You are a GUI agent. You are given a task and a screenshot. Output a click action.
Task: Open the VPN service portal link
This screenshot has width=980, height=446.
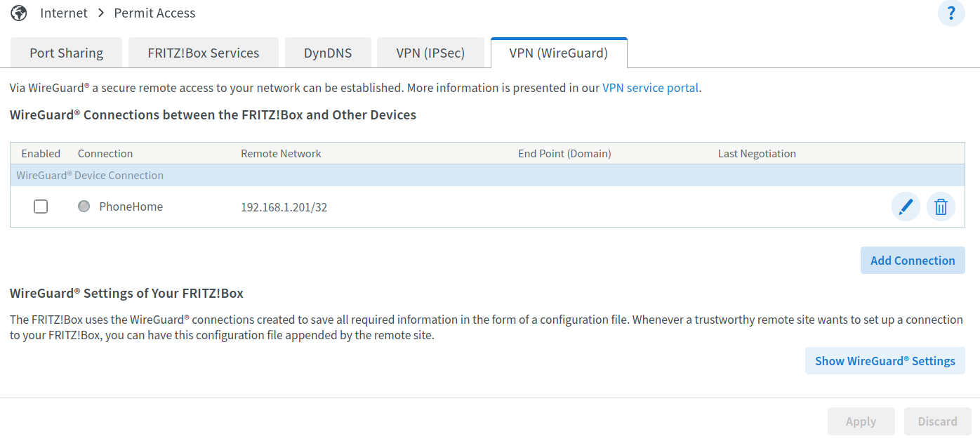pyautogui.click(x=650, y=88)
